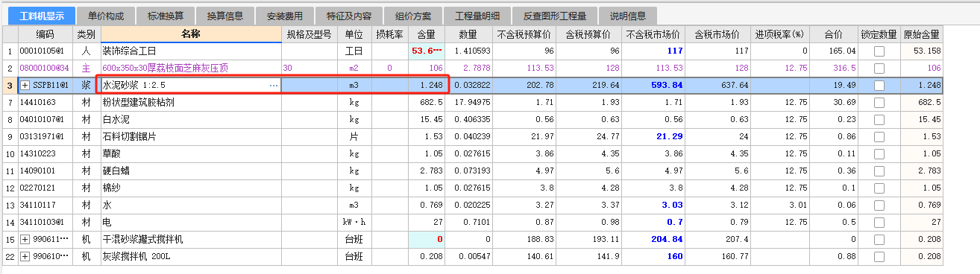The image size is (980, 274).
Task: Select the 硬白蜡 name cell
Action: [x=191, y=171]
